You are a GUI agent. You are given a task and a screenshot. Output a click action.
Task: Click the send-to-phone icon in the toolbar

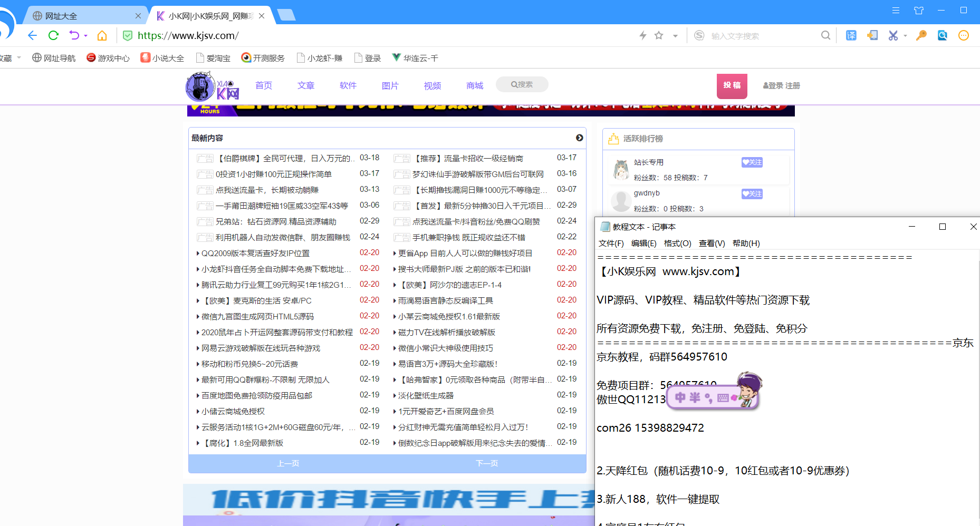point(872,35)
